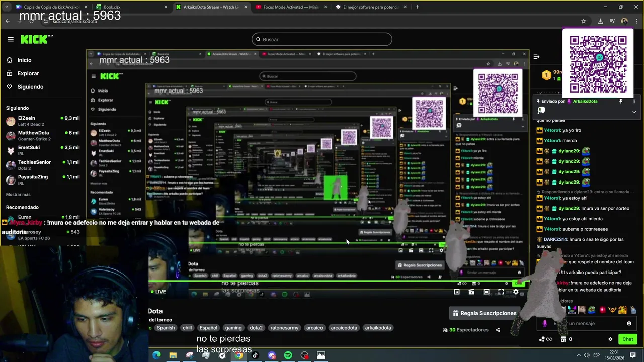The width and height of the screenshot is (644, 362).
Task: Open the emoji picker in chat
Action: 629,323
